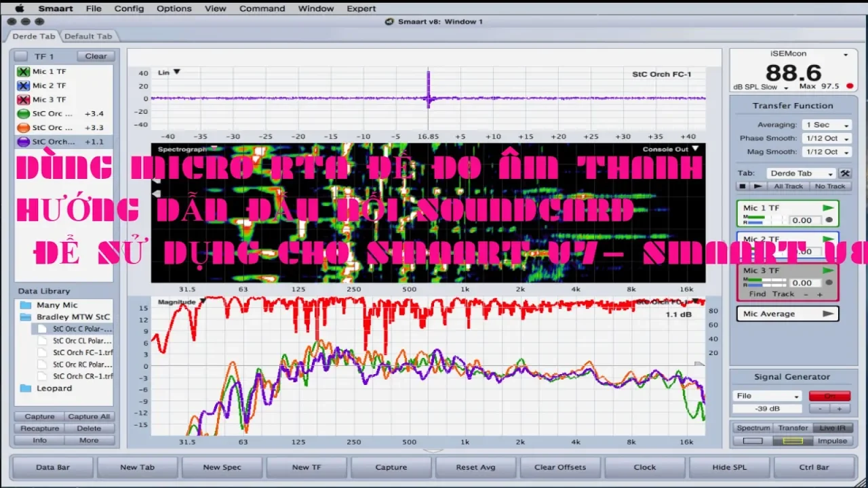Toggle Mic 2 TF blue visibility box
This screenshot has height=488, width=868.
tap(23, 85)
